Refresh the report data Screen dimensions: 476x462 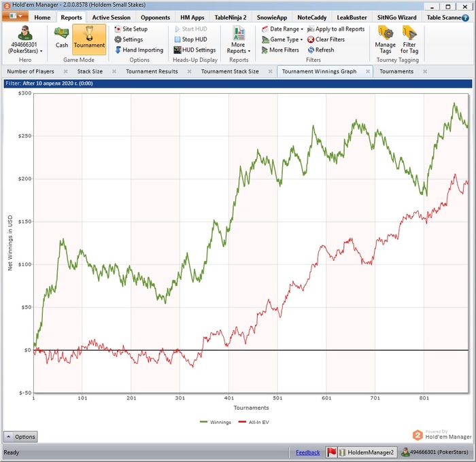[321, 50]
